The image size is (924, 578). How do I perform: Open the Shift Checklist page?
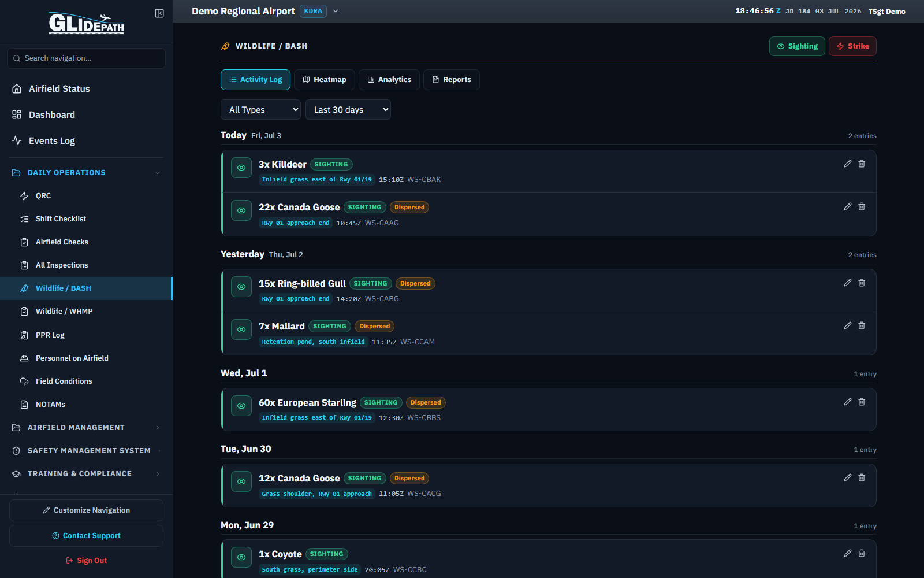86,219
